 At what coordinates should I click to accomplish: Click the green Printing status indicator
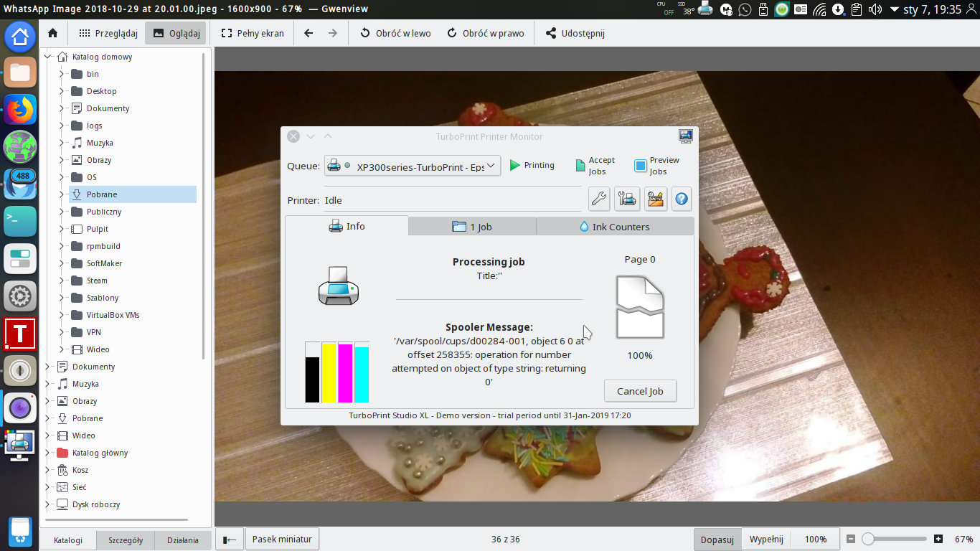click(x=514, y=165)
